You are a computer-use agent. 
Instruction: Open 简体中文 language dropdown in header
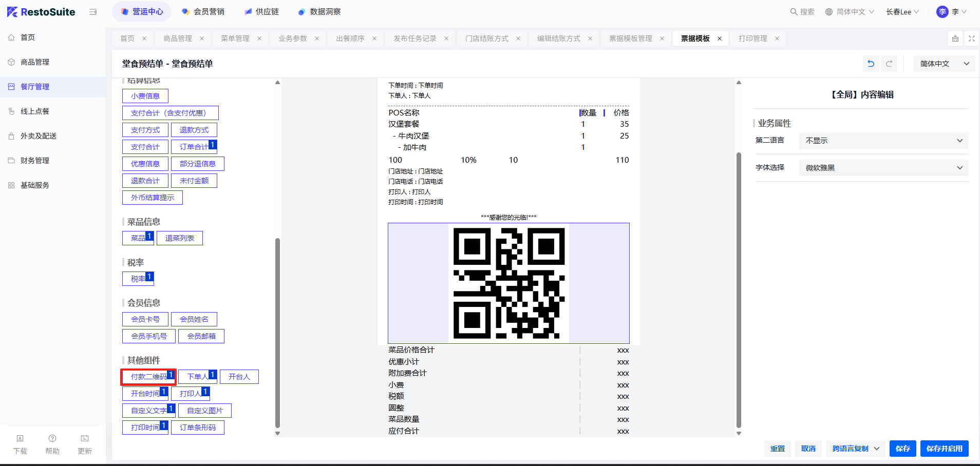tap(850, 12)
